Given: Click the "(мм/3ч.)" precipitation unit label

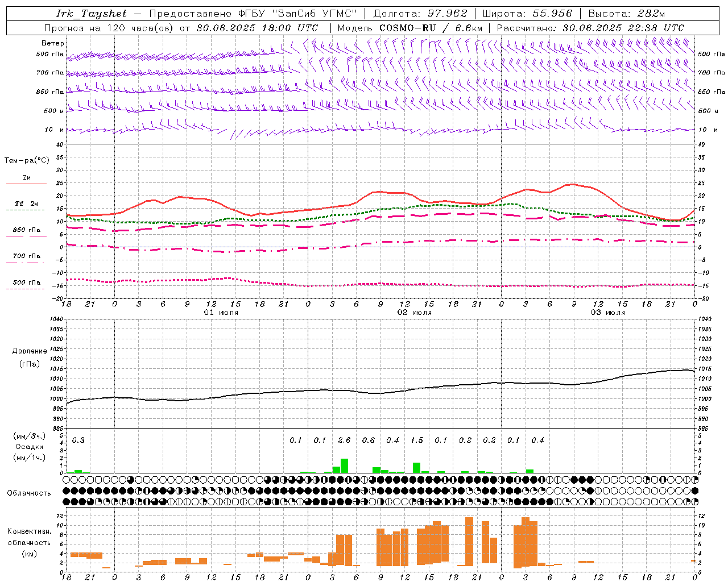Looking at the screenshot, I should 30,436.
